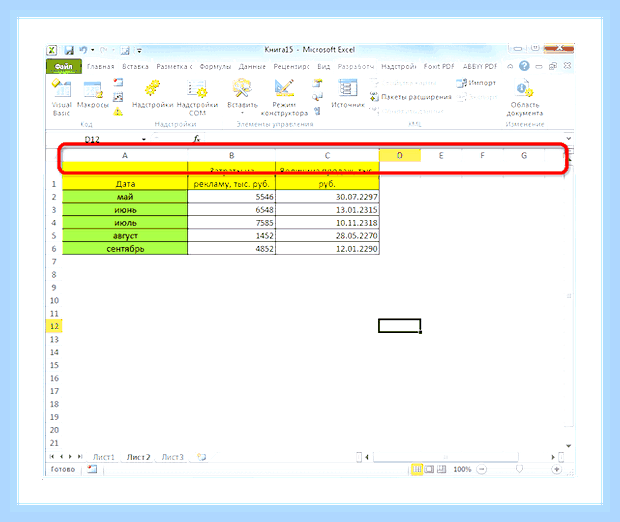Go to first sheet navigation arrow
Viewport: 620px width, 522px height.
tap(52, 457)
